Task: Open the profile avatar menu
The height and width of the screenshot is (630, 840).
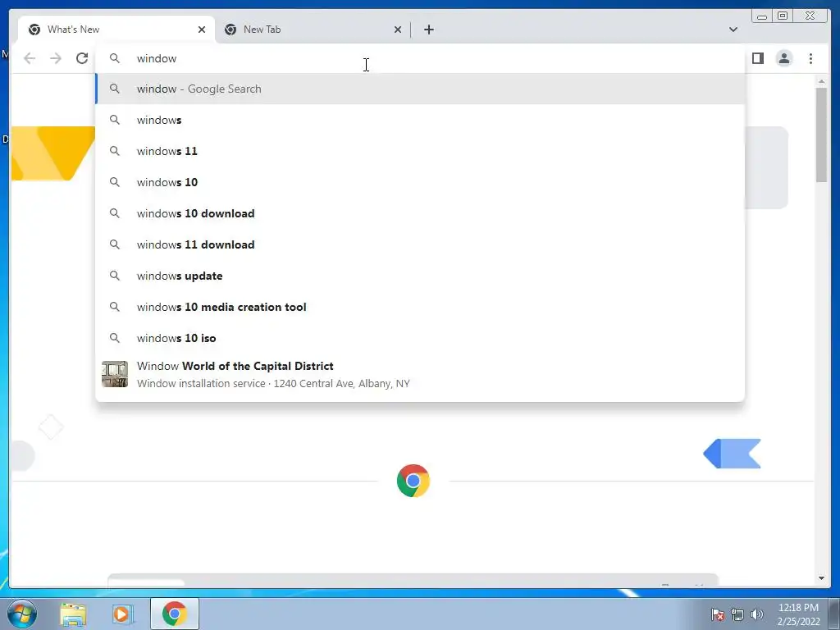Action: [x=783, y=58]
